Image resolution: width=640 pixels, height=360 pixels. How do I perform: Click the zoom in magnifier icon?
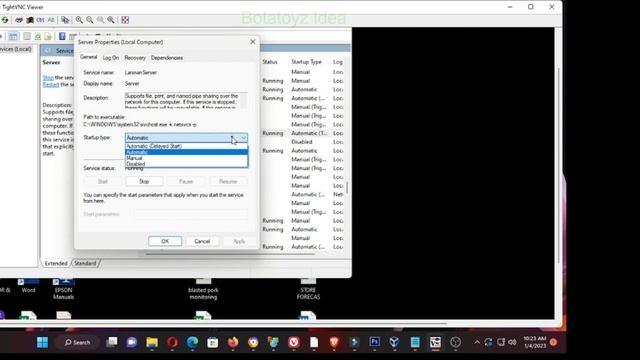pos(79,20)
